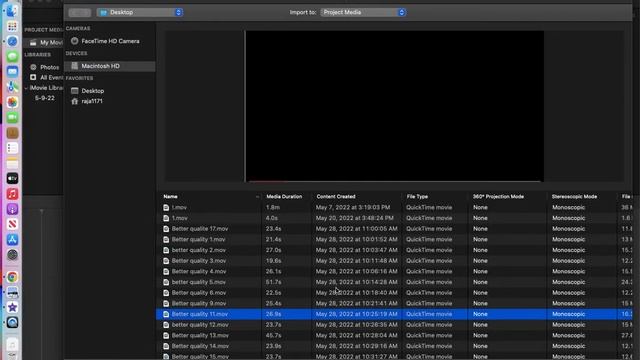640x360 pixels.
Task: Open Google Chrome in dock
Action: coord(12,277)
